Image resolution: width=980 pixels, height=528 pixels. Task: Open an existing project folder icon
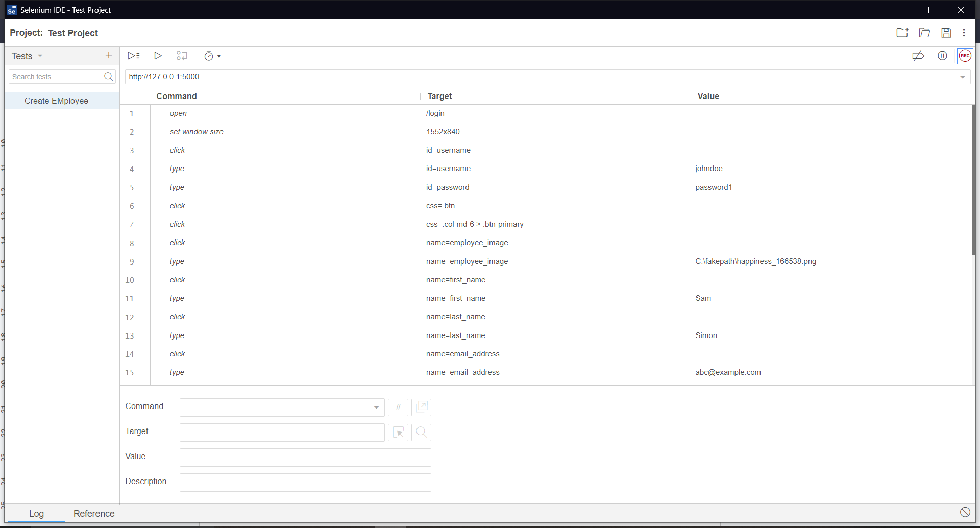(924, 33)
